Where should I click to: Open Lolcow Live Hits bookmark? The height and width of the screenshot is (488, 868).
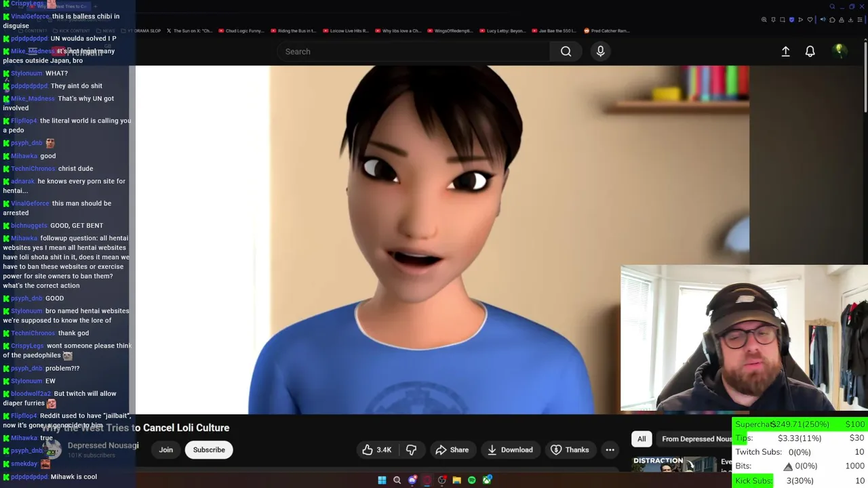click(x=346, y=30)
